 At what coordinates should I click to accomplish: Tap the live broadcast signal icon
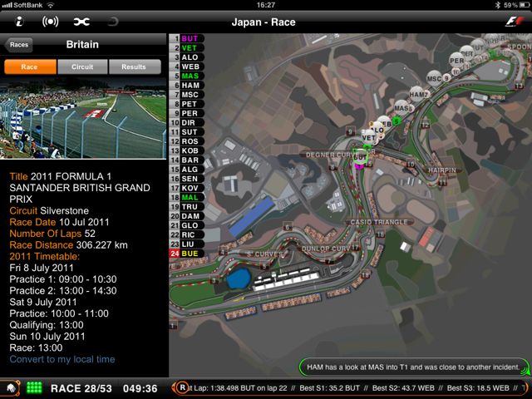point(50,22)
